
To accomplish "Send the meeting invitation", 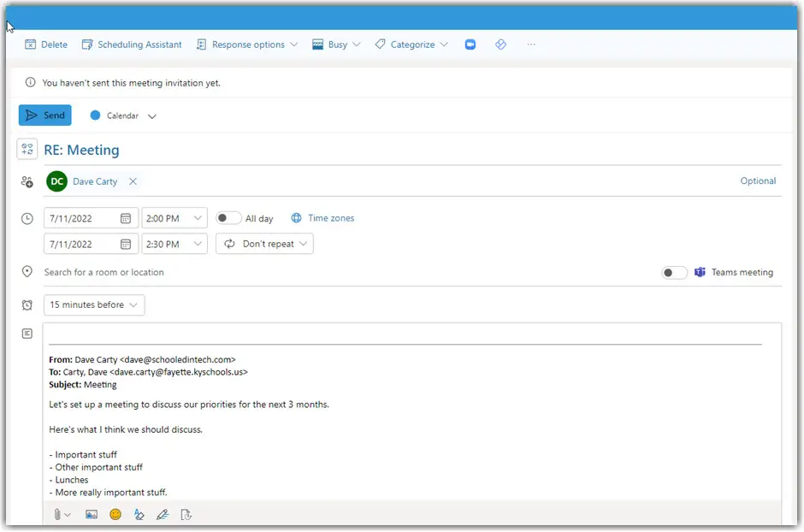I will point(45,115).
